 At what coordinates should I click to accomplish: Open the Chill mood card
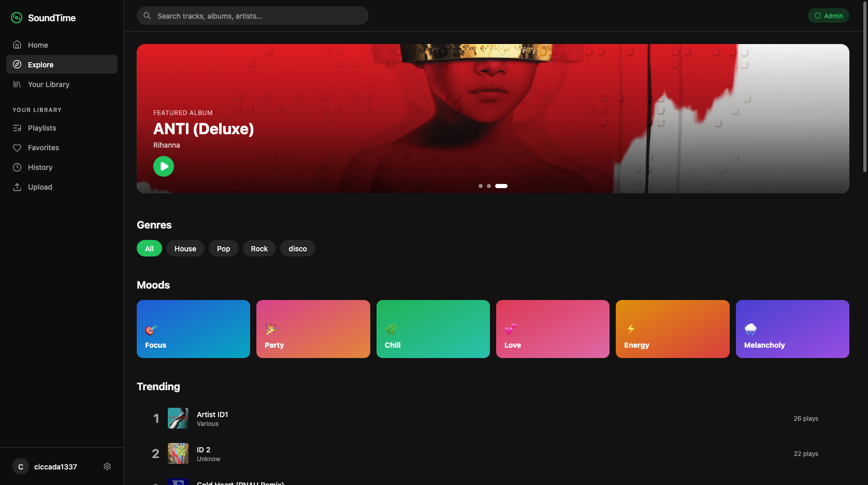click(433, 329)
